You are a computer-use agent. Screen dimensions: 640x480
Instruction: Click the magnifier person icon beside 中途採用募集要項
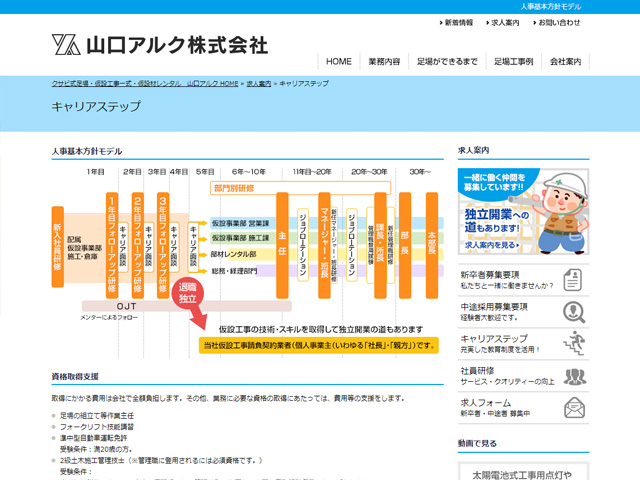point(574,312)
